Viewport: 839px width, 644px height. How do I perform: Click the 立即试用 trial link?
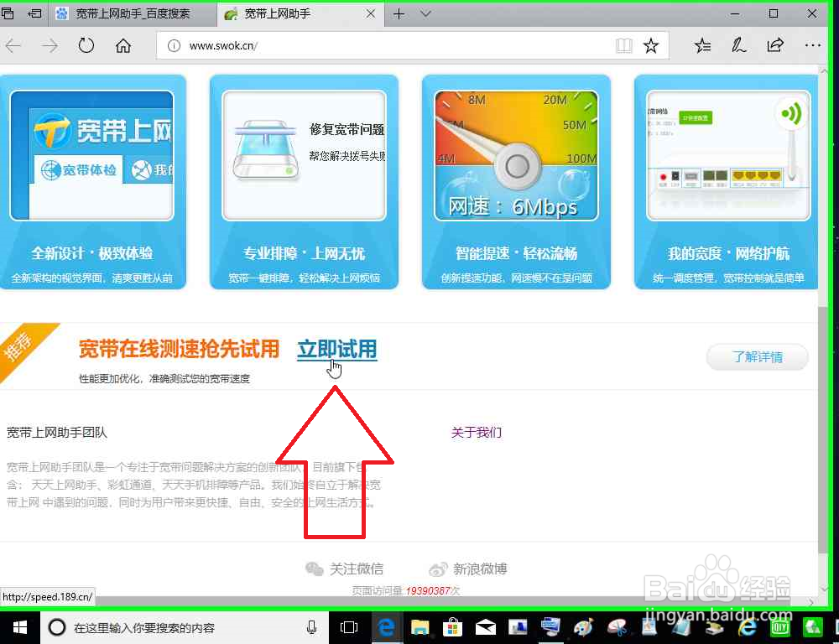[336, 348]
